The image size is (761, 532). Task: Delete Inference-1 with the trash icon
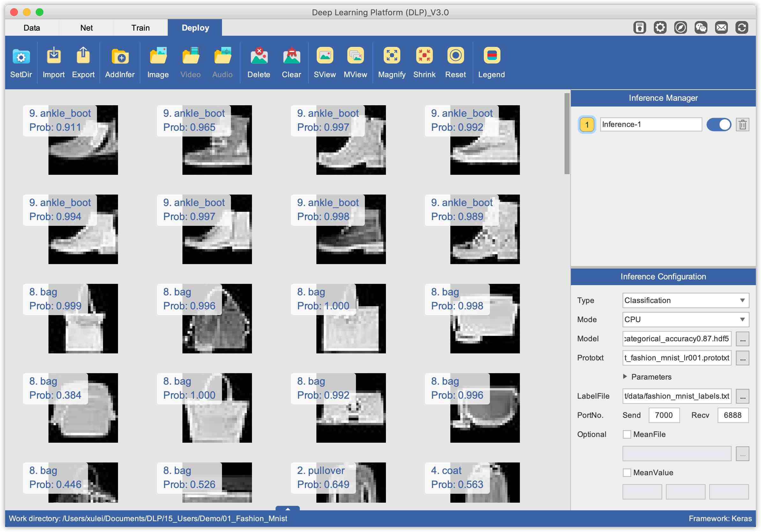743,125
